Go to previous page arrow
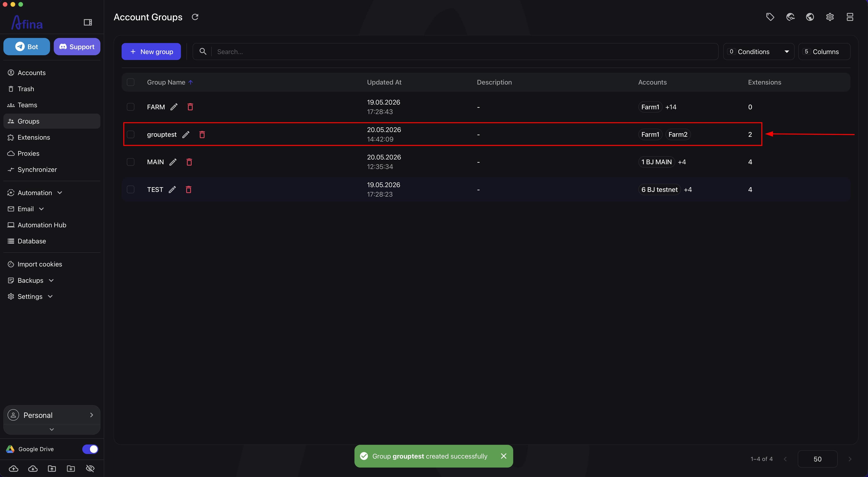This screenshot has height=477, width=868. pyautogui.click(x=785, y=459)
